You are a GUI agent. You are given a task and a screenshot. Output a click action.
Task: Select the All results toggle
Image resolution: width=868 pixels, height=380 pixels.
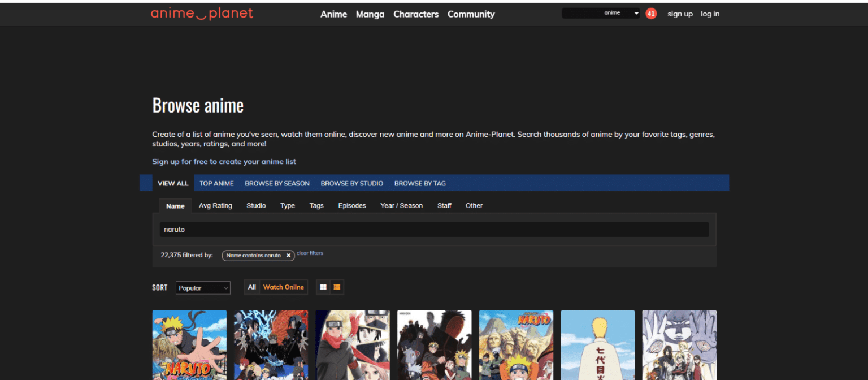point(251,287)
